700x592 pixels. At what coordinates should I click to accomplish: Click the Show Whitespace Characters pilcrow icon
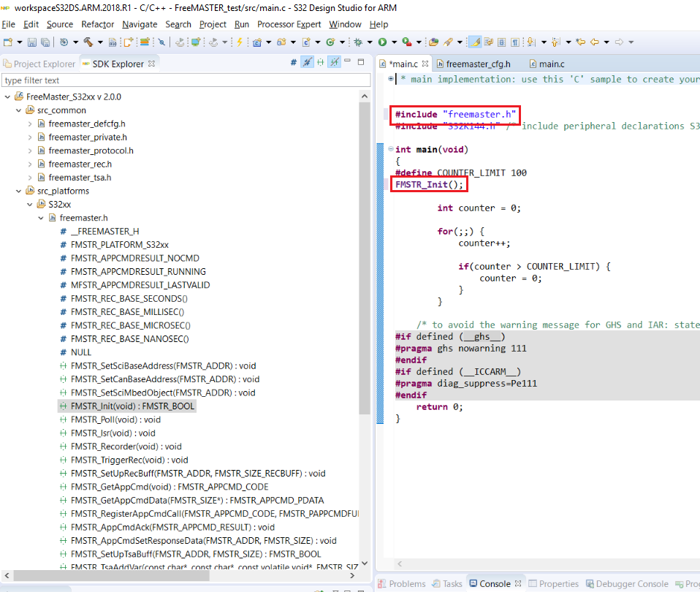[x=515, y=42]
